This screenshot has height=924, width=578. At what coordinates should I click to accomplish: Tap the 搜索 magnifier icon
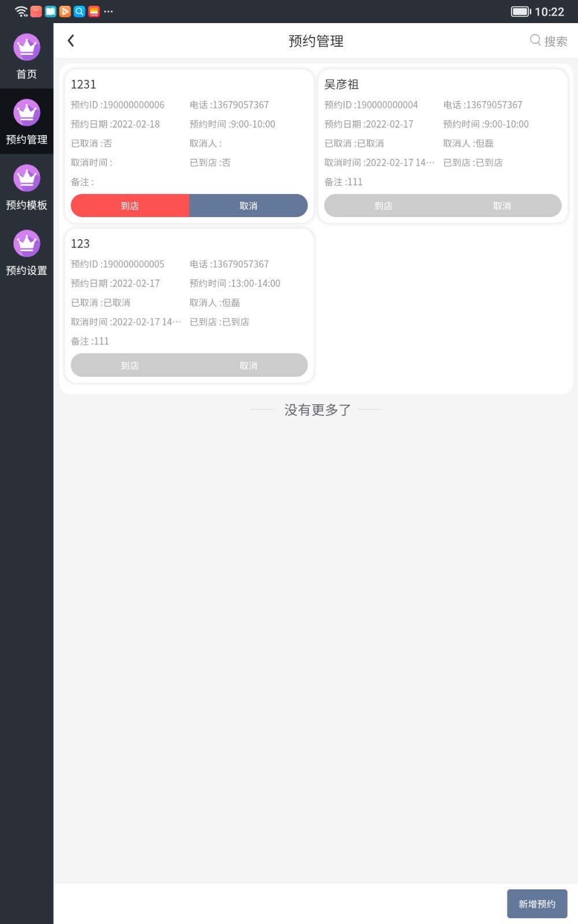[x=535, y=40]
